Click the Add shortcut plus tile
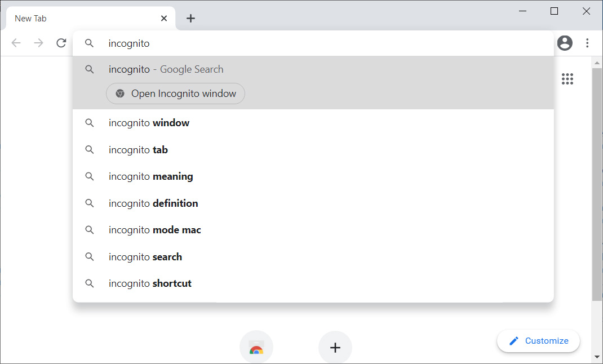 coord(335,347)
